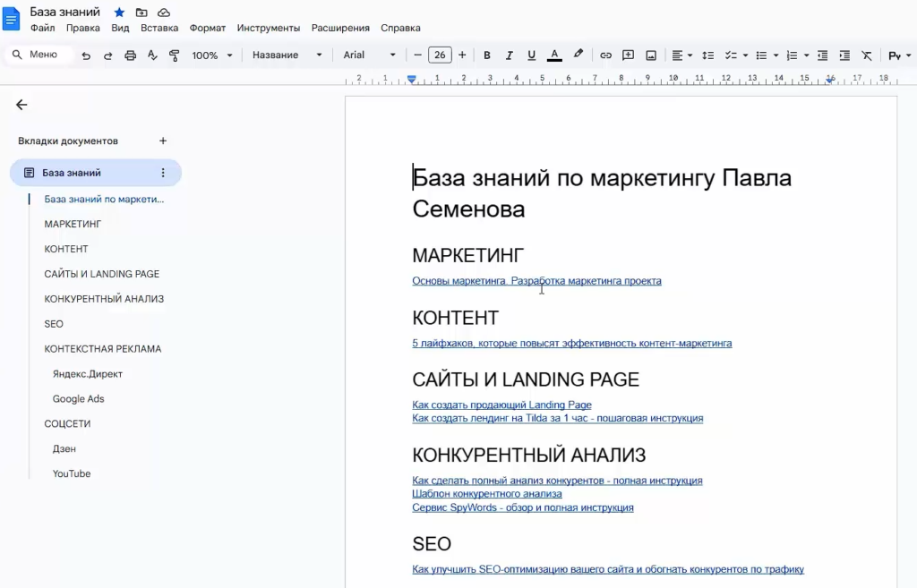Open the Название paragraph style dropdown
The height and width of the screenshot is (588, 917).
tap(287, 55)
